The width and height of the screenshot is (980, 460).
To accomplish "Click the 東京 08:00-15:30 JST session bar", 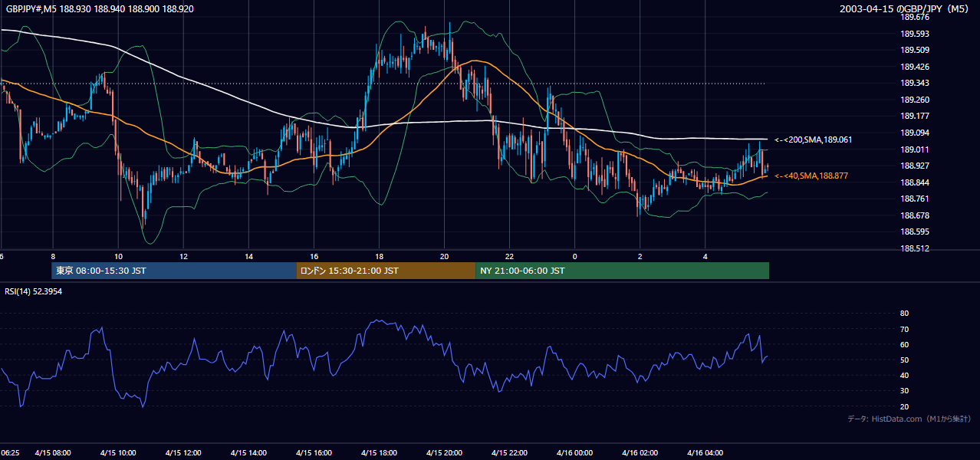I will click(x=174, y=271).
